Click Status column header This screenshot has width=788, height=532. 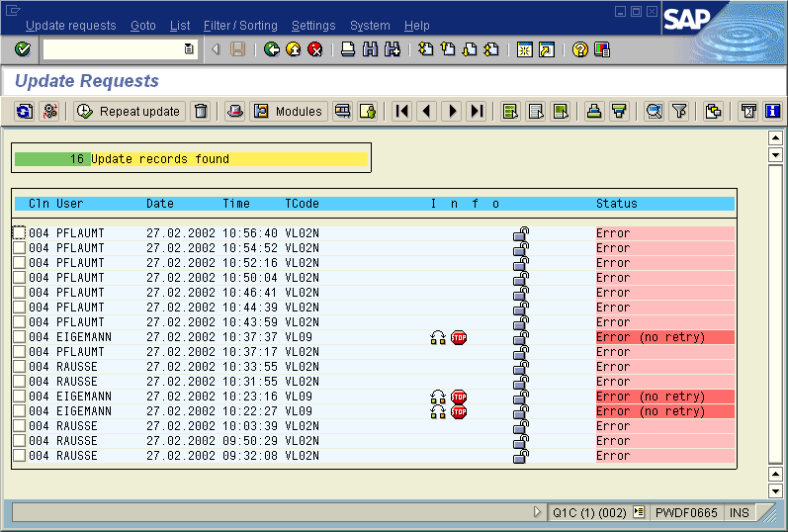tap(616, 204)
